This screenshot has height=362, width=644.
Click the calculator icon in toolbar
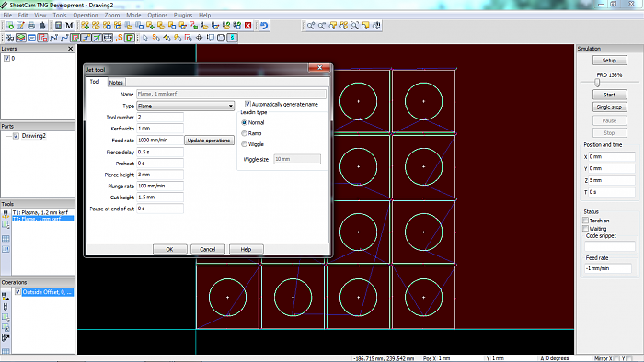[x=58, y=26]
